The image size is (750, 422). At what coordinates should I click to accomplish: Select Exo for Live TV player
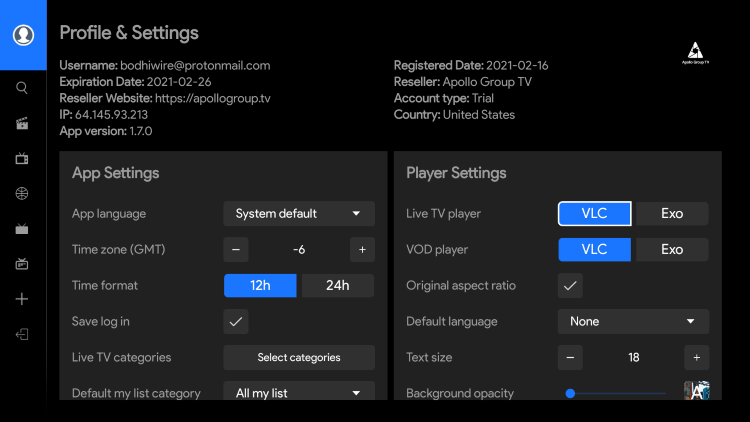click(x=672, y=213)
